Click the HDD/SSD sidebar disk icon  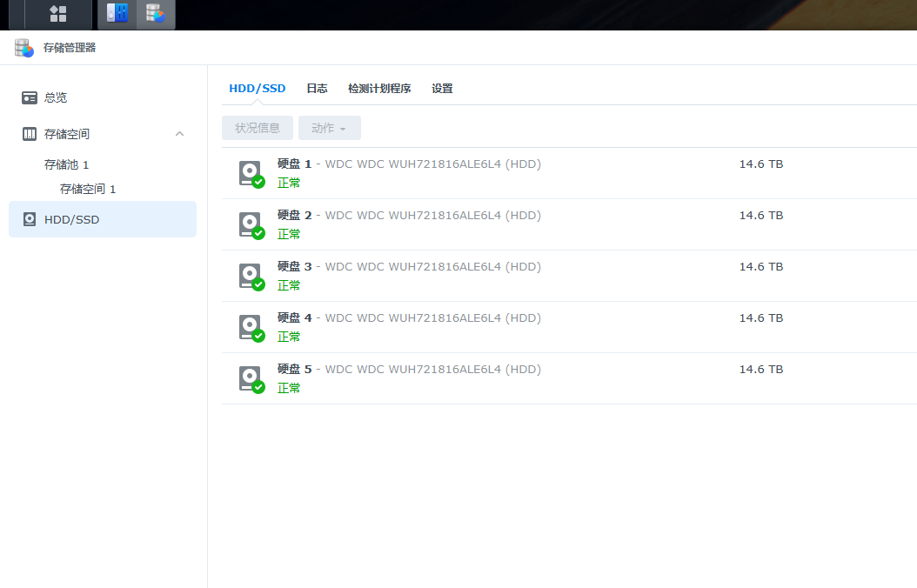30,219
